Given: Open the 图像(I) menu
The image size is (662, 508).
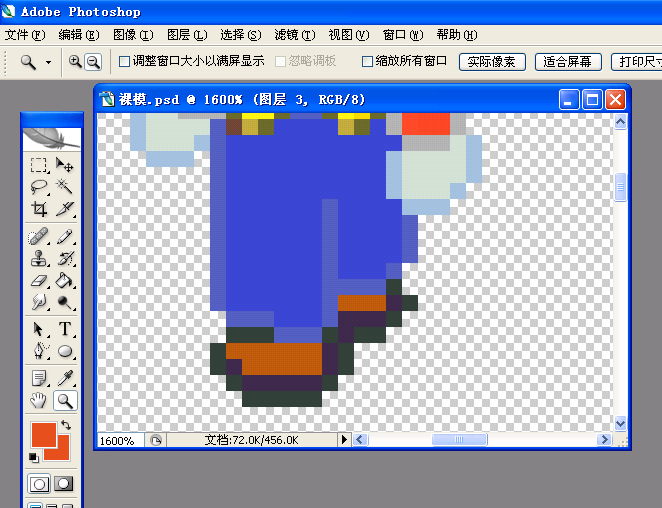Looking at the screenshot, I should 133,35.
